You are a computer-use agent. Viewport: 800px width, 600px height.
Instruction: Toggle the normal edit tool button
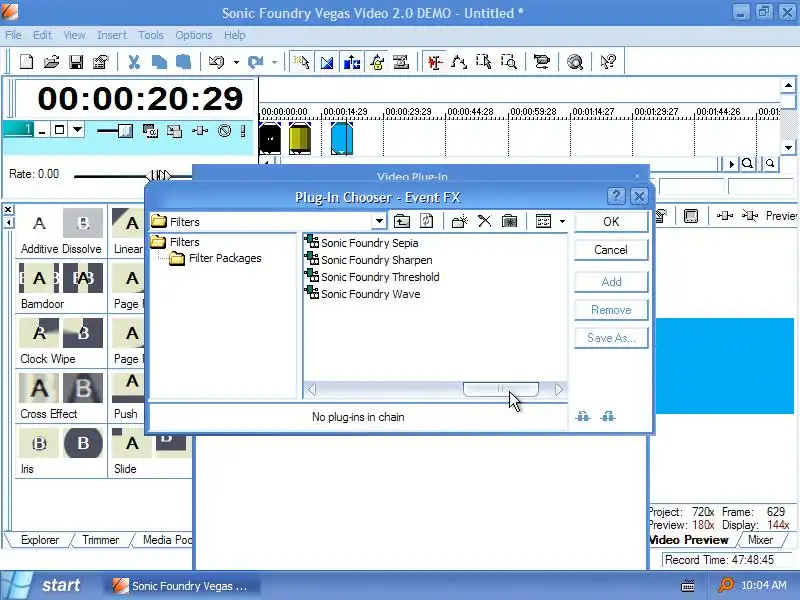coord(434,62)
